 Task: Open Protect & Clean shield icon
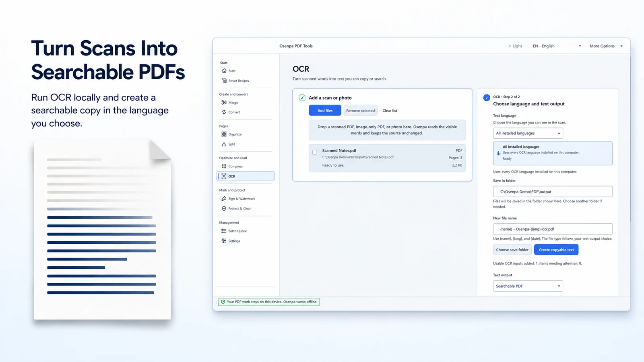(224, 208)
